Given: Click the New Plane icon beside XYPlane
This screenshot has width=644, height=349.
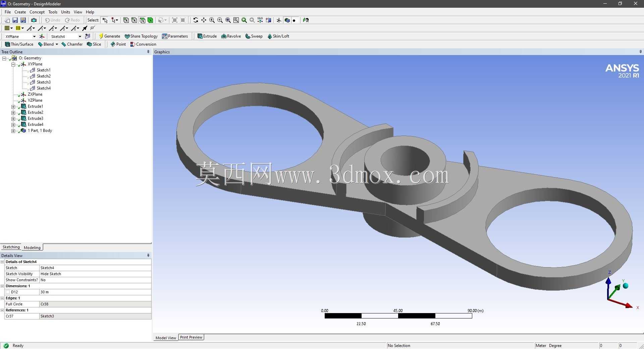Looking at the screenshot, I should 42,36.
